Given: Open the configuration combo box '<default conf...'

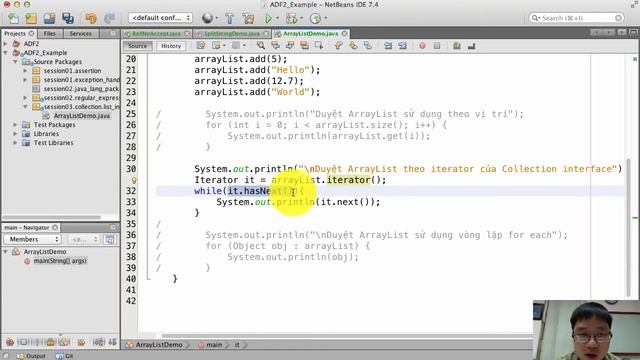Looking at the screenshot, I should pos(160,18).
